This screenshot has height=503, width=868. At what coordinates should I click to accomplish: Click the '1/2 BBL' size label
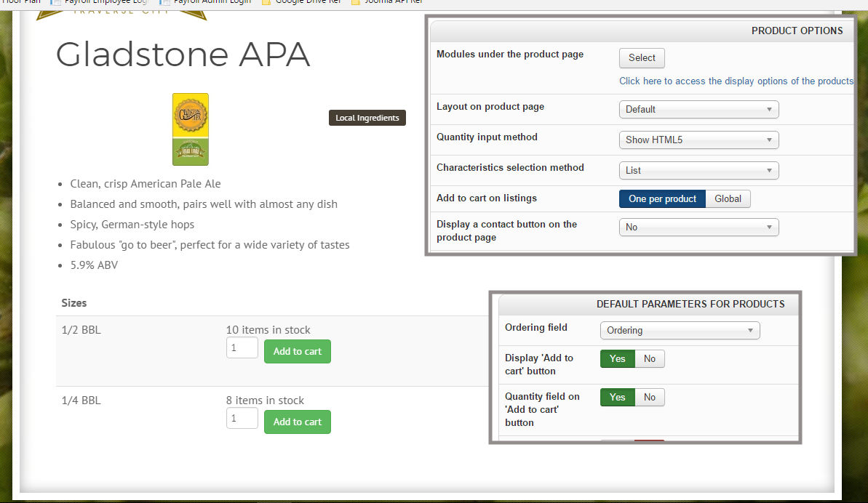click(81, 330)
